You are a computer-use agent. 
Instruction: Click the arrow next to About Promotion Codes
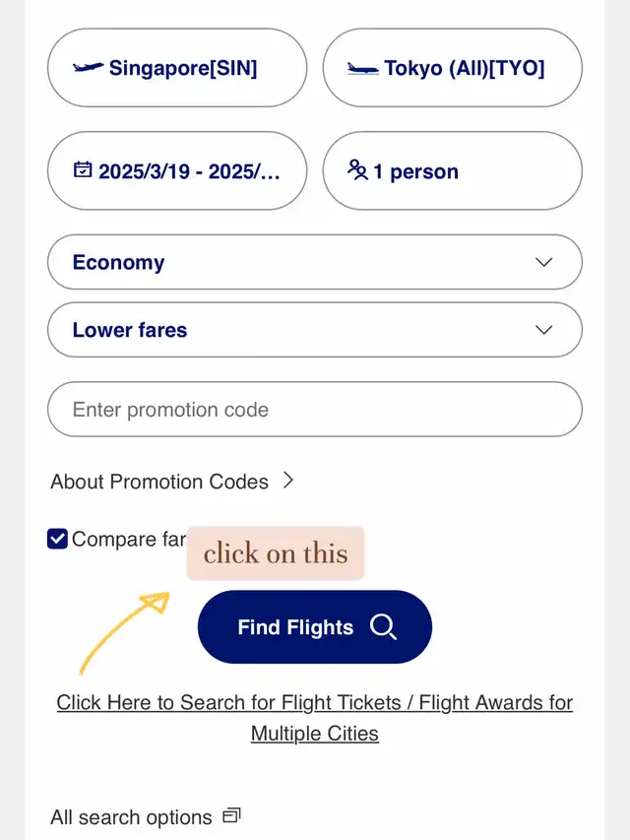point(288,480)
